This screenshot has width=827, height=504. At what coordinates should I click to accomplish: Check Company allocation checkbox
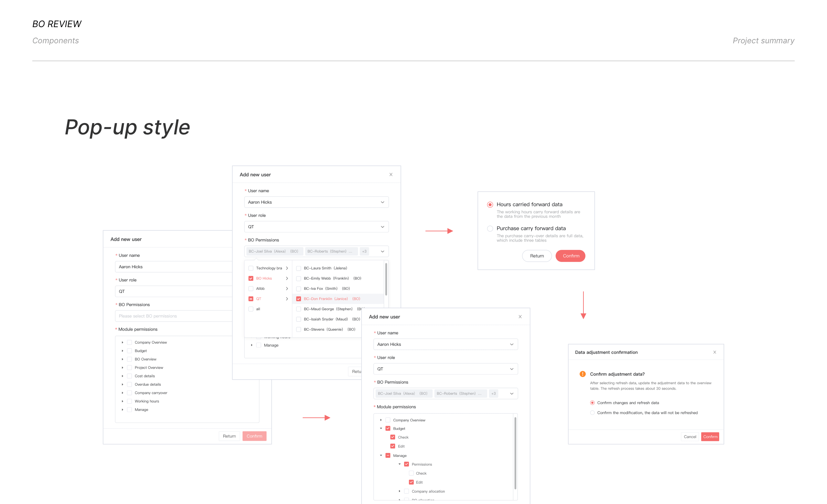[406, 491]
